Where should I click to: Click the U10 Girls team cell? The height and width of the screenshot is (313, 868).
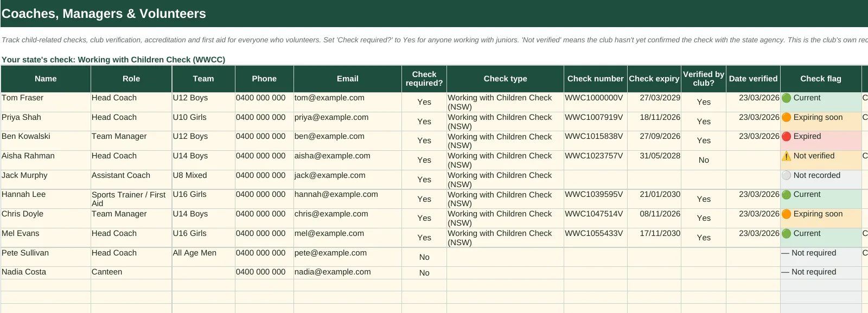[x=203, y=122]
